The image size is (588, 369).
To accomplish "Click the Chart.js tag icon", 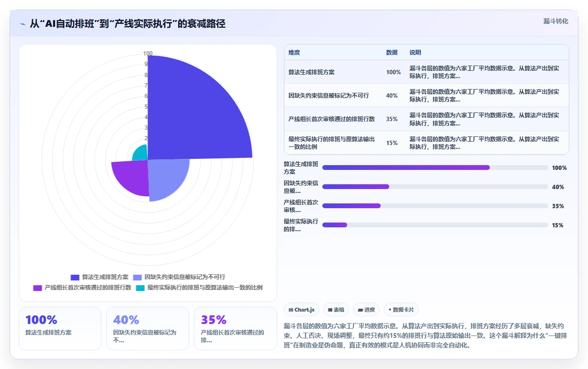I will (x=291, y=310).
